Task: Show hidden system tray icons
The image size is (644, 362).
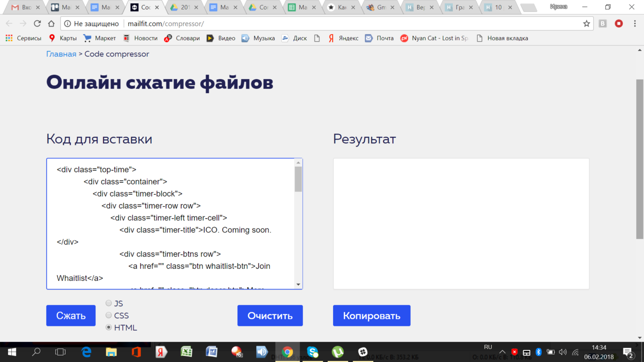Action: pos(502,352)
